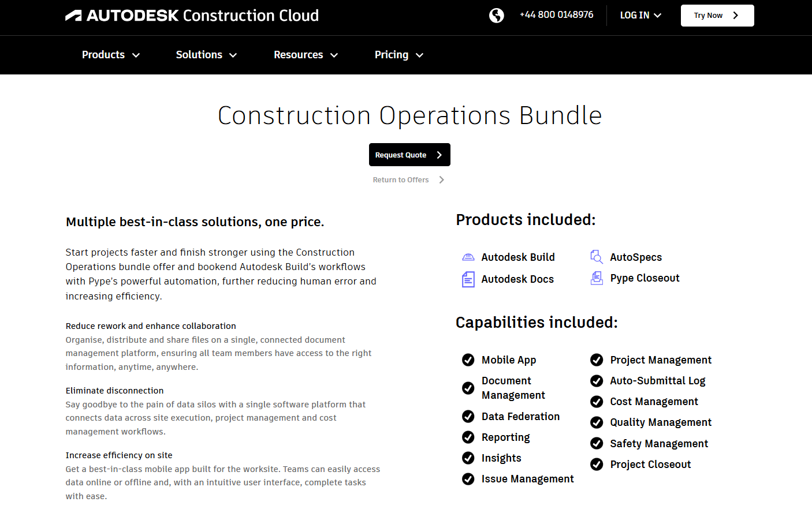Image resolution: width=812 pixels, height=513 pixels.
Task: Click the arrow beside Return to Offers
Action: 442,180
